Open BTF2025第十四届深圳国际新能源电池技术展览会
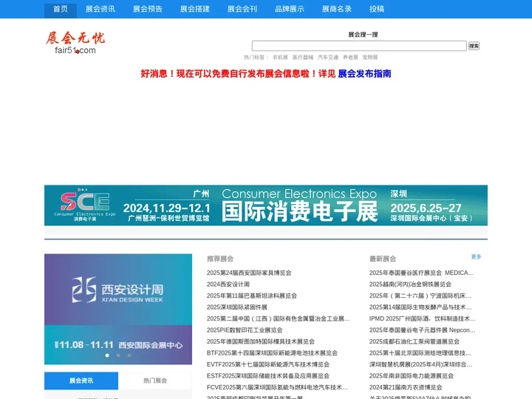 pyautogui.click(x=272, y=353)
